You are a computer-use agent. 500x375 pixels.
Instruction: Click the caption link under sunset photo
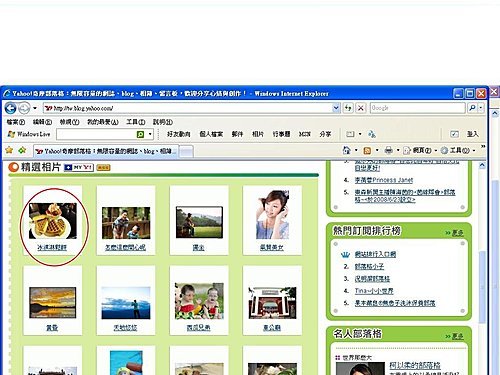coord(52,328)
